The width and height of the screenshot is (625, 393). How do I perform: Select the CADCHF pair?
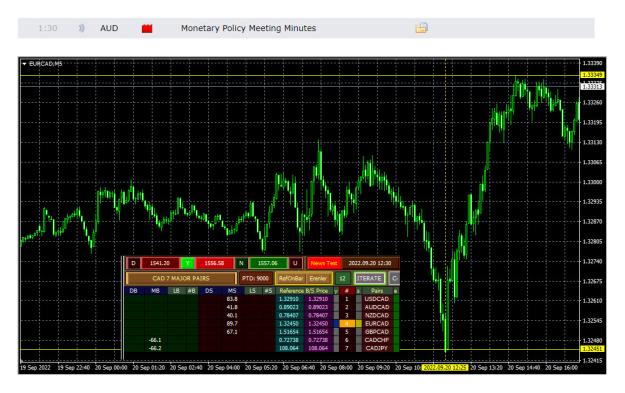click(377, 340)
